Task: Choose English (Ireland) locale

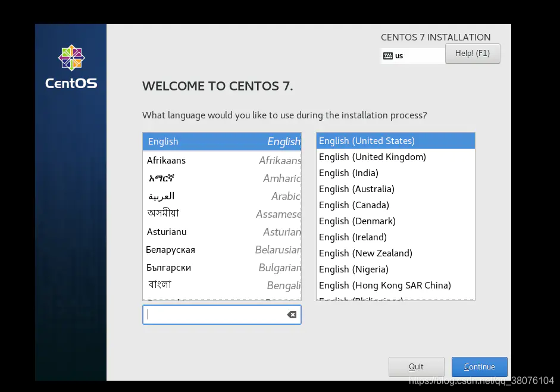Action: point(395,237)
